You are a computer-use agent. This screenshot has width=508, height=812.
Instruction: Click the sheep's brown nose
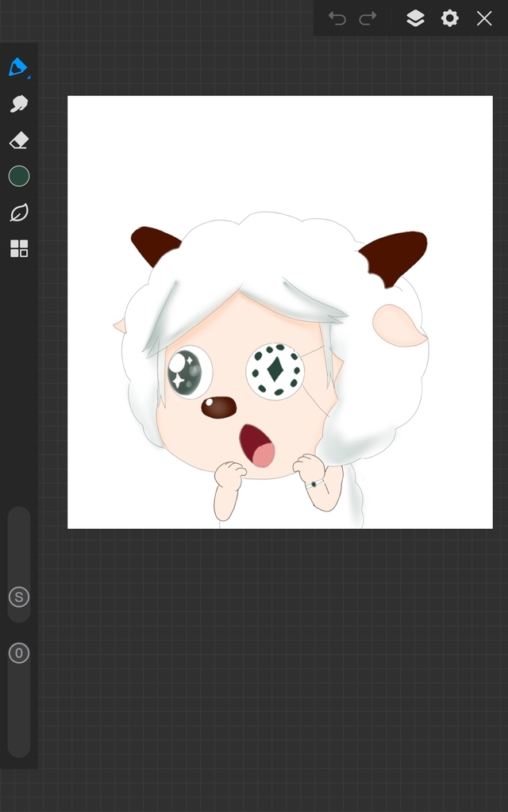(218, 408)
